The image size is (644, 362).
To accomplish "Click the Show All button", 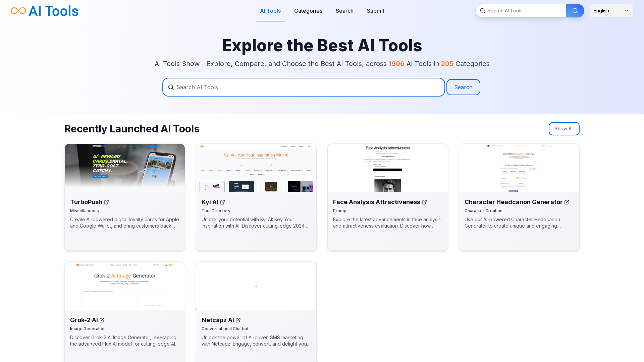I will (x=564, y=129).
